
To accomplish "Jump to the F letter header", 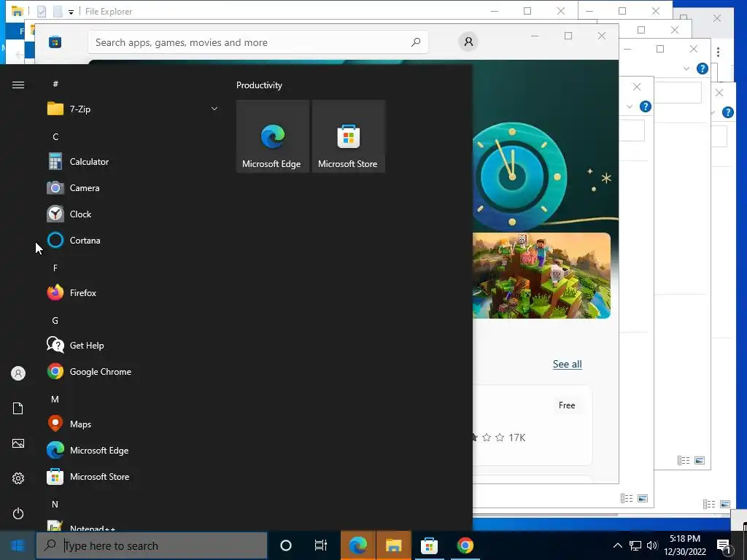I will (55, 268).
